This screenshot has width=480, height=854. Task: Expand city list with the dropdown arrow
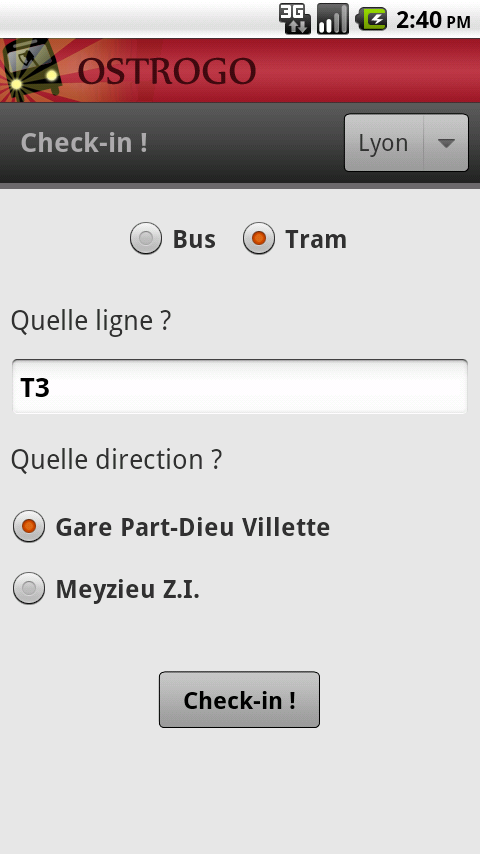click(x=446, y=143)
